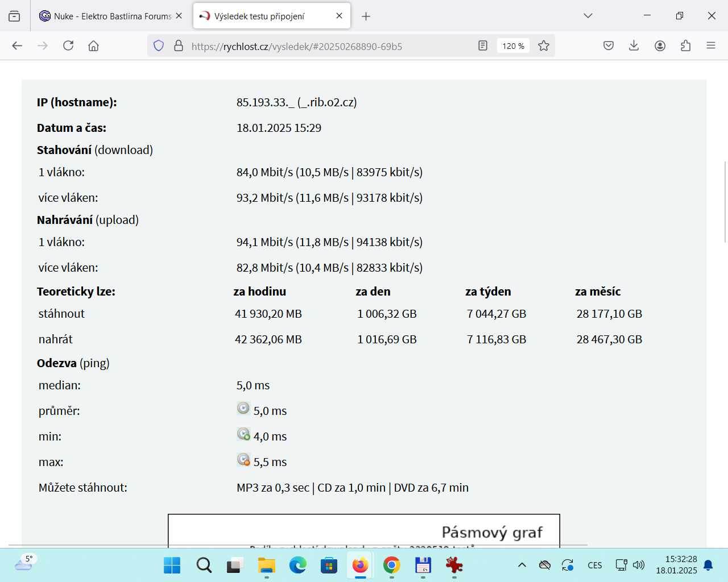Expand the list all tabs chevron
Image resolution: width=728 pixels, height=582 pixels.
pos(588,16)
